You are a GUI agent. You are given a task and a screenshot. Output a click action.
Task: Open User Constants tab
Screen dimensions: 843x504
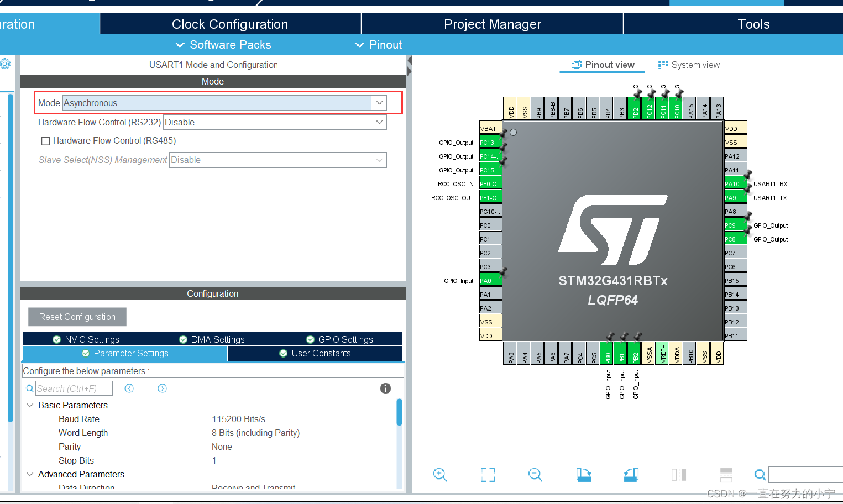(315, 353)
